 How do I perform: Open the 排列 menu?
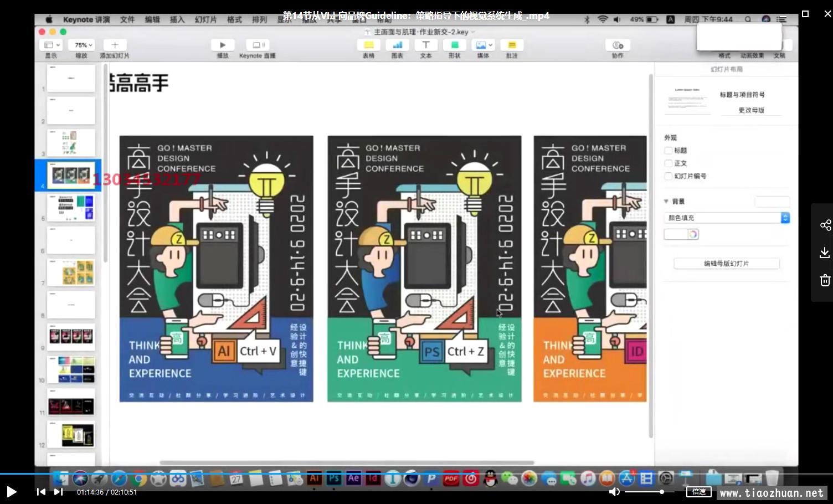point(259,19)
